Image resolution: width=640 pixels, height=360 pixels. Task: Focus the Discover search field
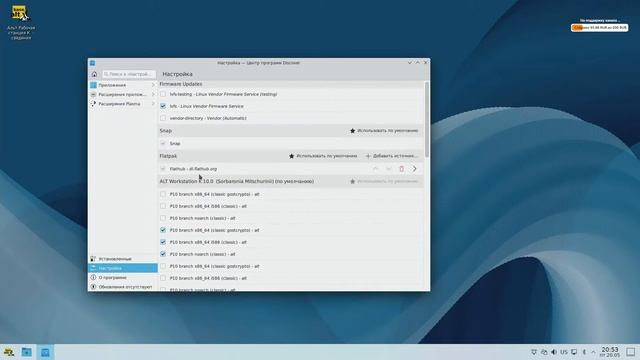[129, 74]
